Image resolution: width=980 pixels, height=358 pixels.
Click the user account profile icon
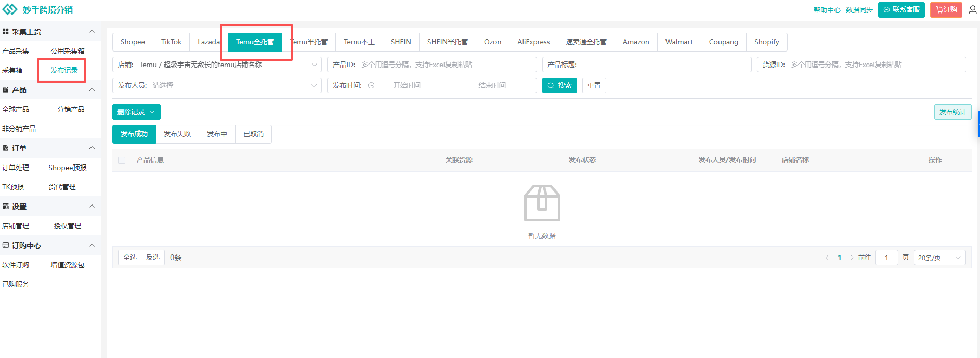pyautogui.click(x=972, y=10)
